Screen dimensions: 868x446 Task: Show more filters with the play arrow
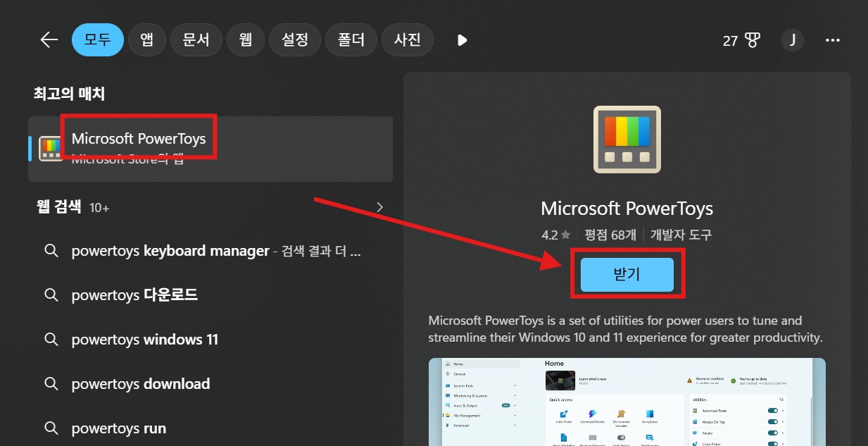(462, 40)
